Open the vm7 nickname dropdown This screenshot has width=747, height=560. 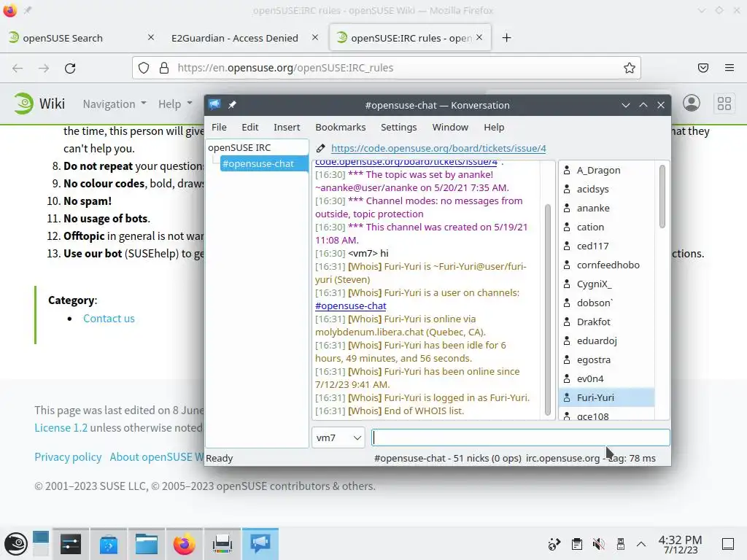point(338,437)
